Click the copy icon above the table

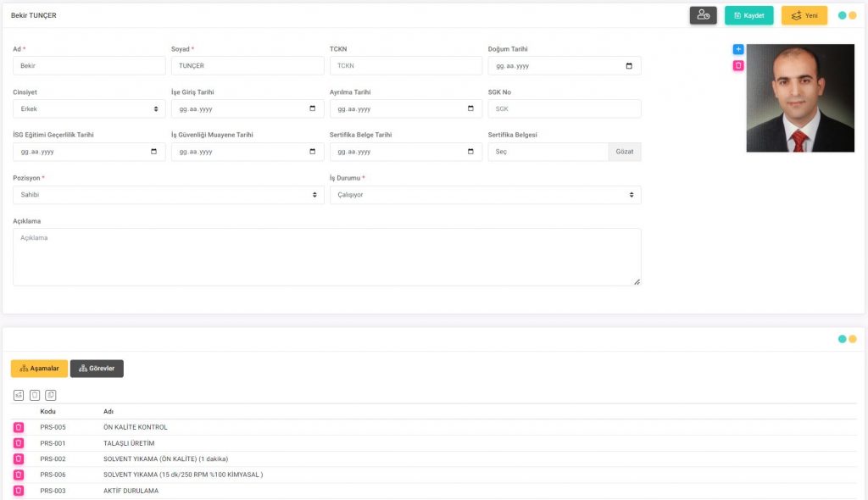[51, 395]
